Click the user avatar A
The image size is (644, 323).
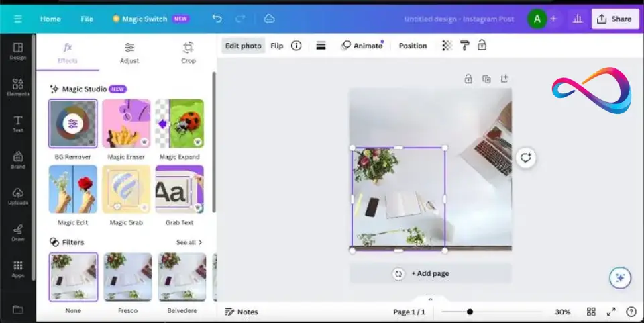click(537, 19)
